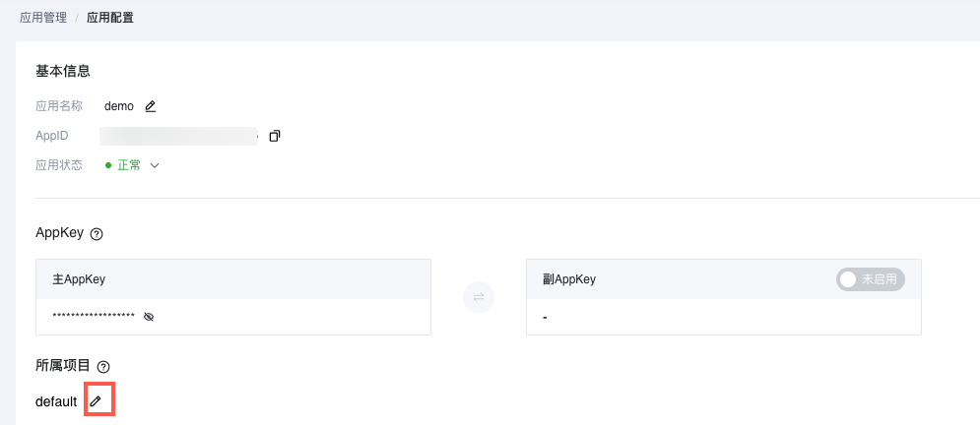Viewport: 980px width, 425px height.
Task: Select the 副AppKey panel header label
Action: (569, 279)
